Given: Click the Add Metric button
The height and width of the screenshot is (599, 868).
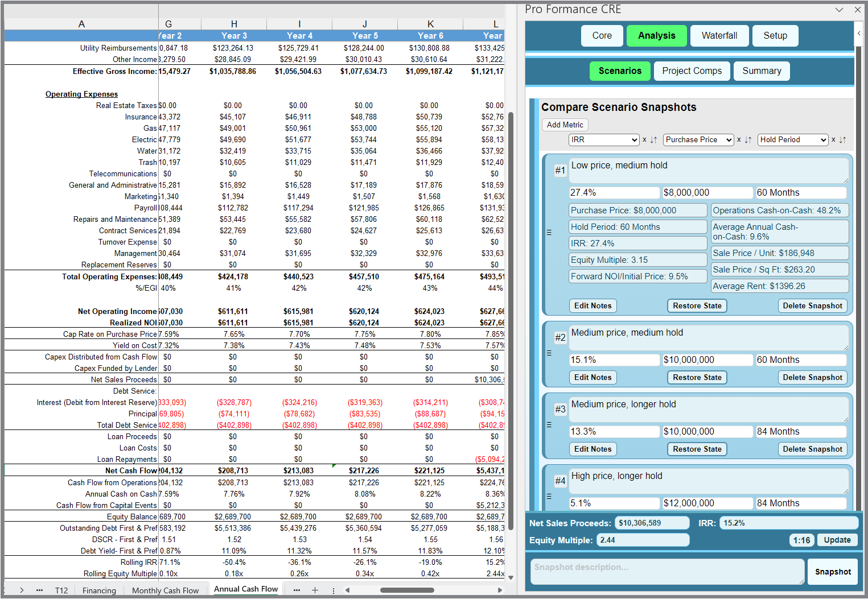Looking at the screenshot, I should click(x=564, y=125).
